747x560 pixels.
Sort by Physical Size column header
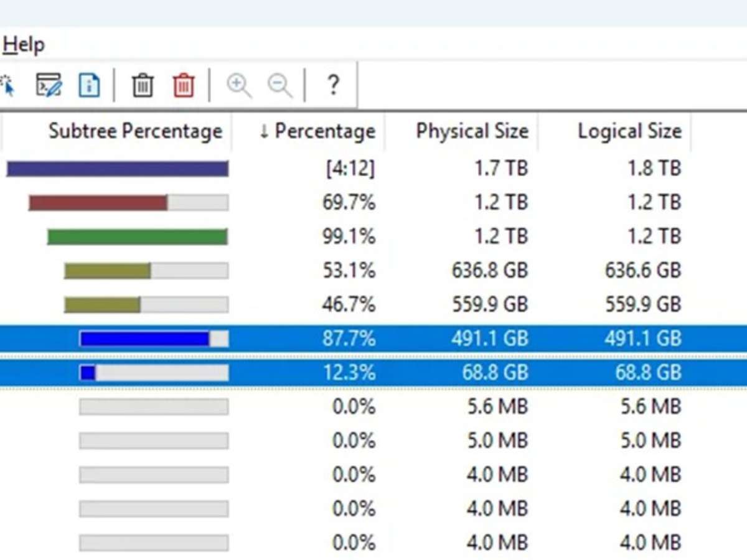pyautogui.click(x=472, y=131)
